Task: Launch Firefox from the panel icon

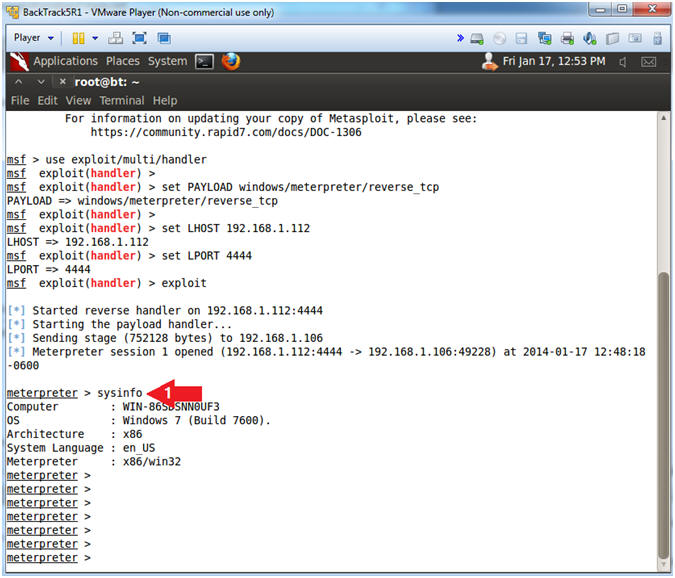Action: (x=231, y=62)
